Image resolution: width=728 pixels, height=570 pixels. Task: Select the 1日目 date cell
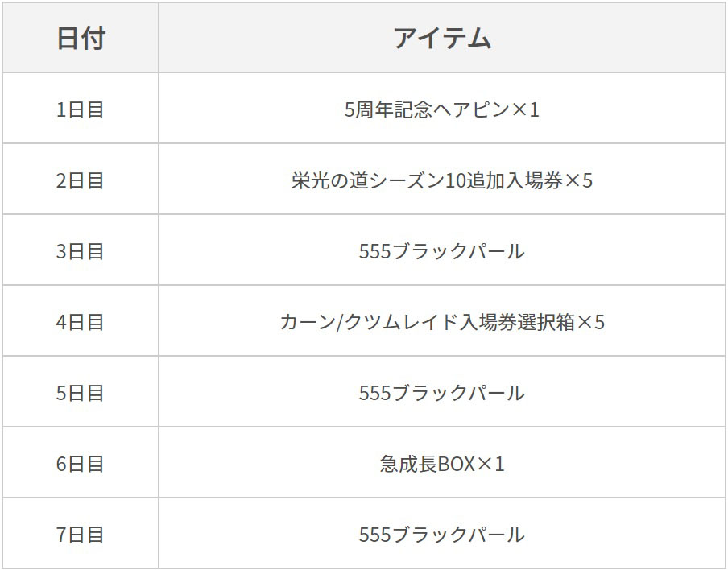point(81,109)
